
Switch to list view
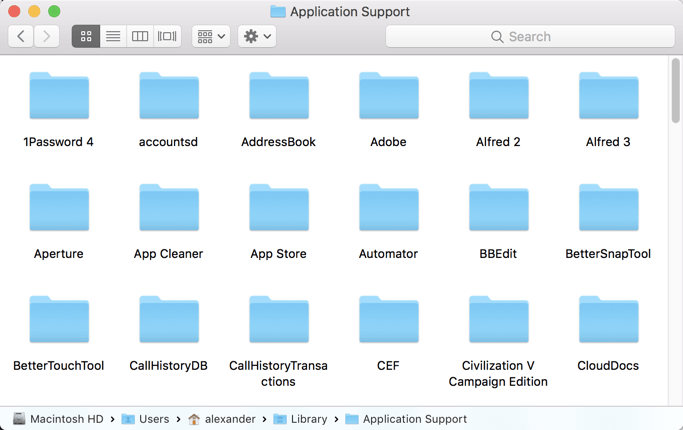coord(113,36)
